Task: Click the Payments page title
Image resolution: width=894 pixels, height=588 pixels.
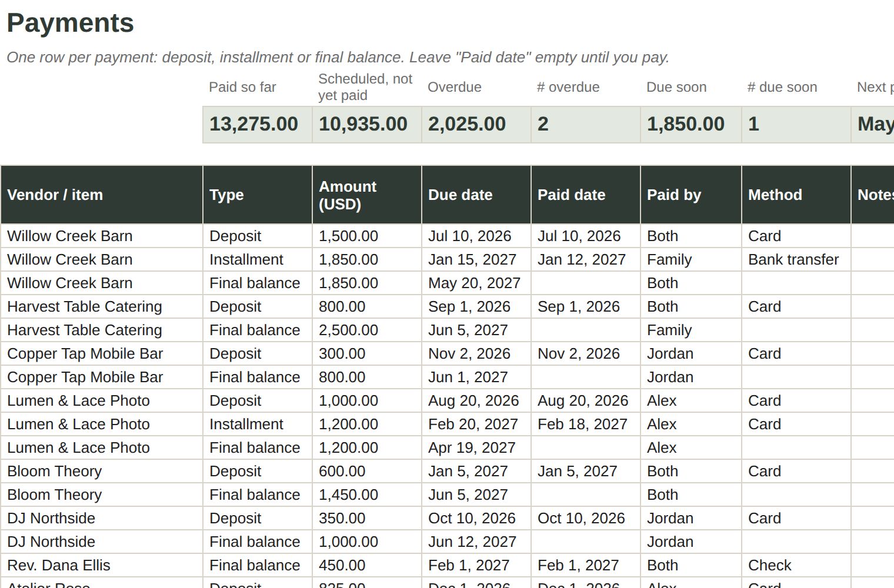Action: (71, 23)
